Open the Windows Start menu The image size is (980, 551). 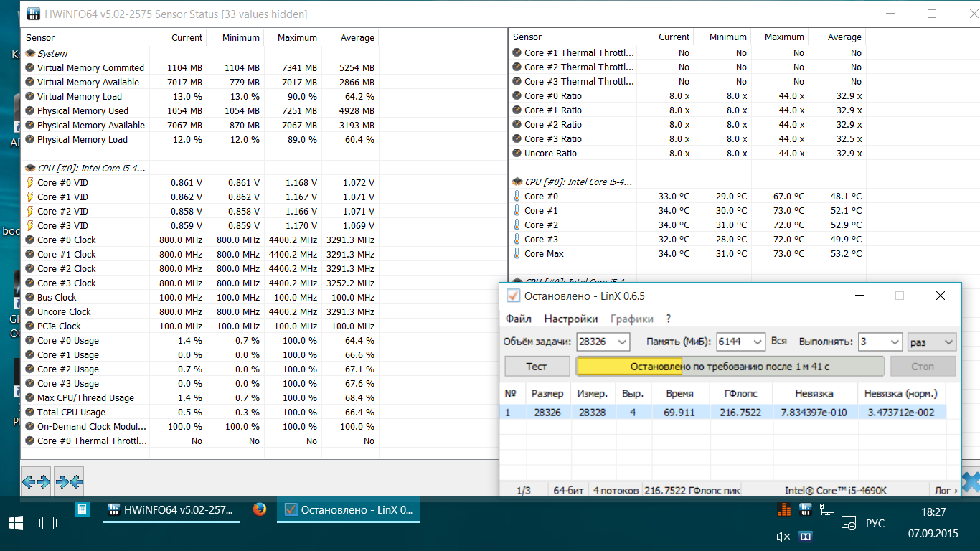click(x=15, y=522)
